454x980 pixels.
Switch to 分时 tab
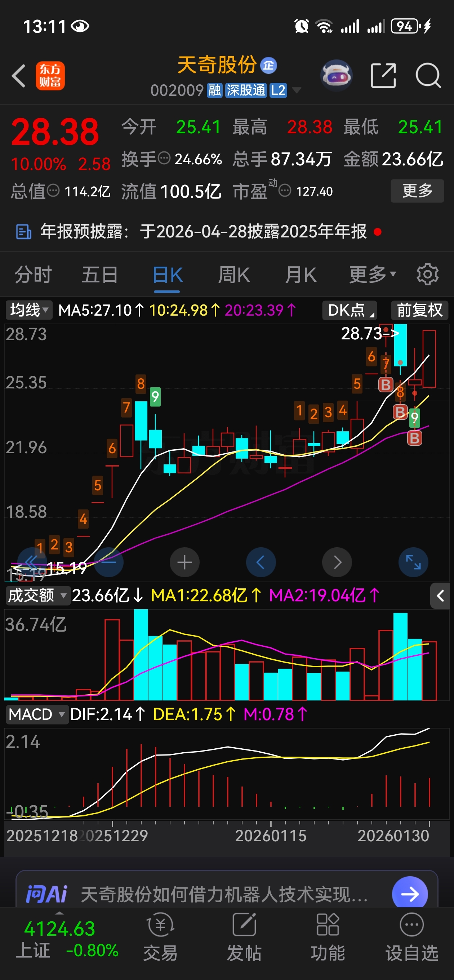(33, 274)
